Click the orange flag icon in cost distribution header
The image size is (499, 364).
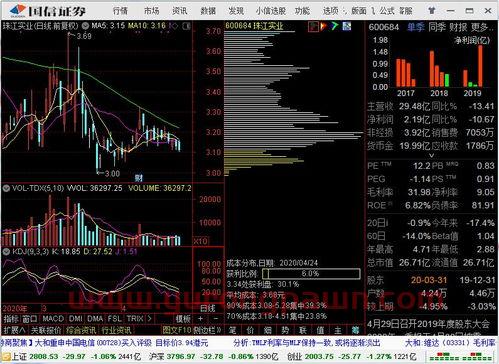click(x=323, y=26)
